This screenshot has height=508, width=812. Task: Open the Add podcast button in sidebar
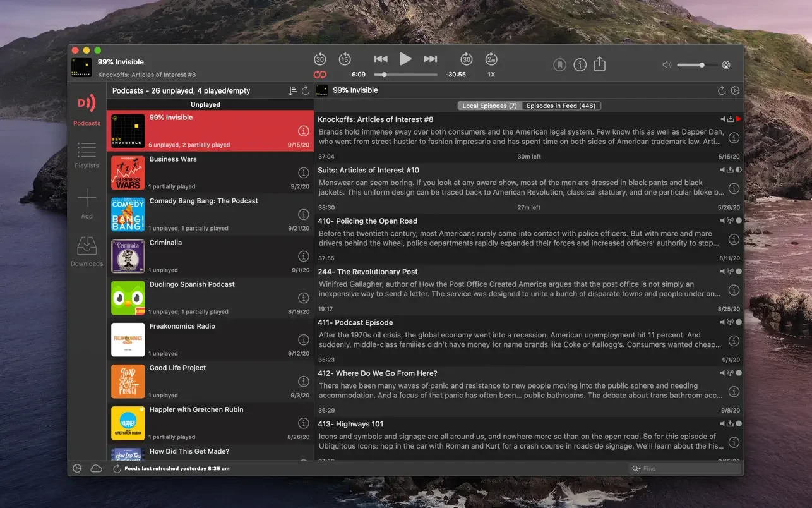click(x=87, y=203)
